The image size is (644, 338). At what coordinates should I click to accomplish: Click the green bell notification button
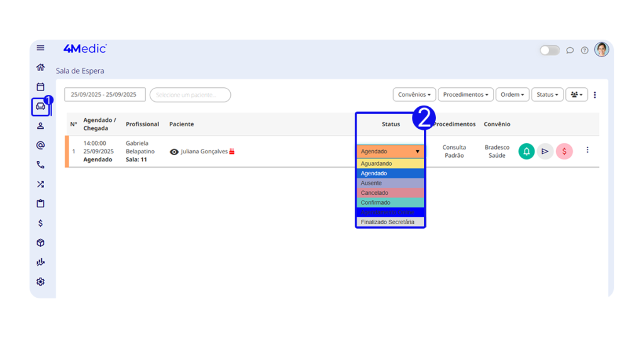pyautogui.click(x=526, y=151)
